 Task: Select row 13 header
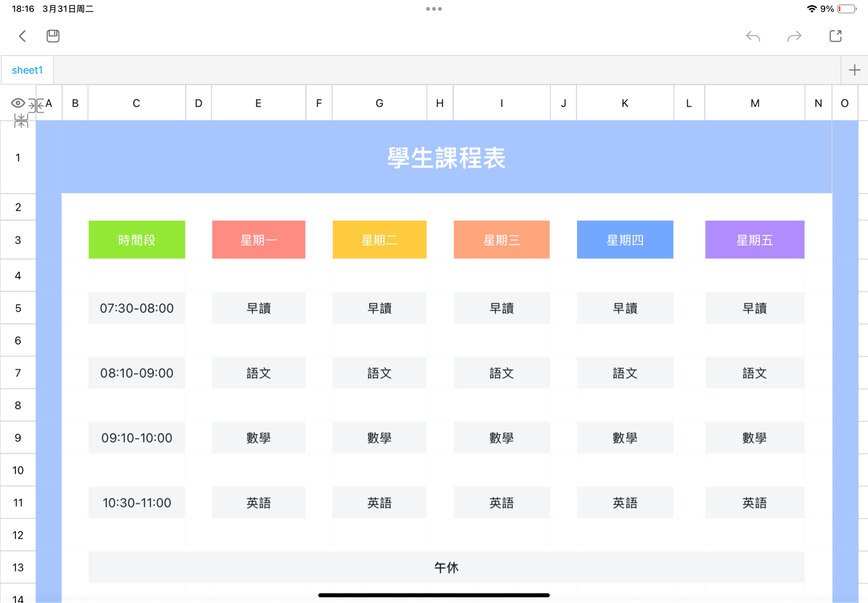18,568
